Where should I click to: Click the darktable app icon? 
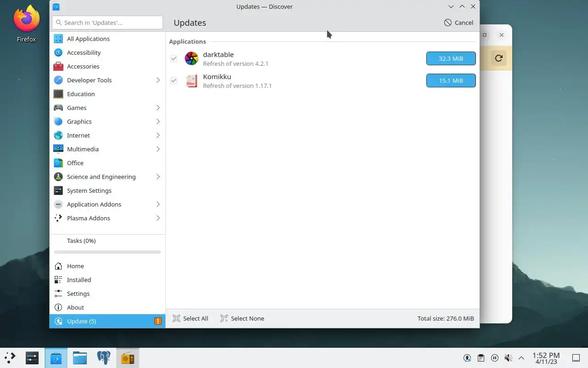tap(192, 58)
